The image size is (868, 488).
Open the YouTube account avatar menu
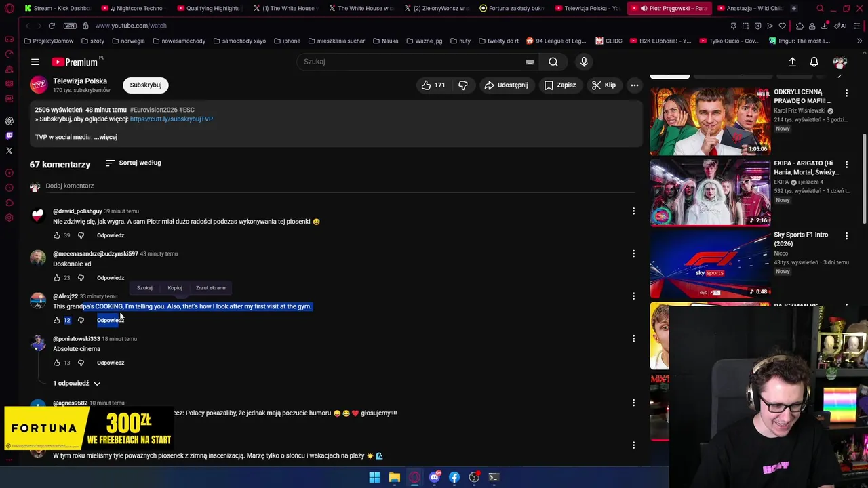pos(840,62)
